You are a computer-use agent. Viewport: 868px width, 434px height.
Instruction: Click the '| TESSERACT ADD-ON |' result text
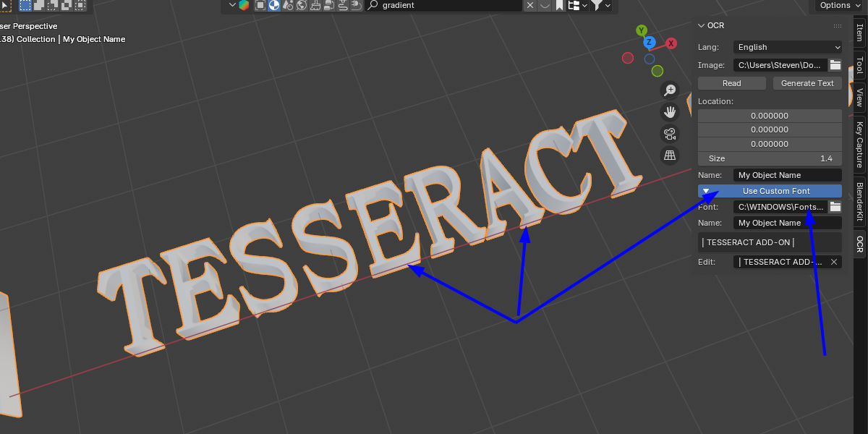pyautogui.click(x=748, y=242)
